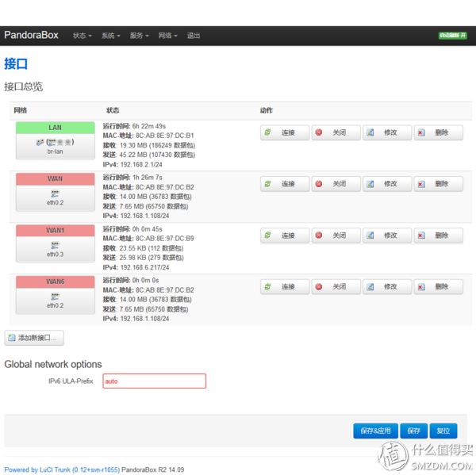476x475 pixels.
Task: Open the 状态 dropdown menu
Action: (x=82, y=36)
